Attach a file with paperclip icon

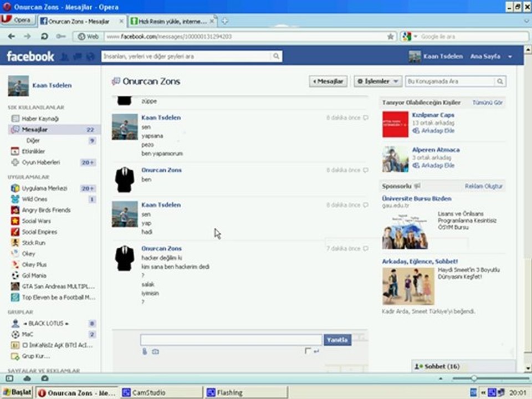point(145,352)
